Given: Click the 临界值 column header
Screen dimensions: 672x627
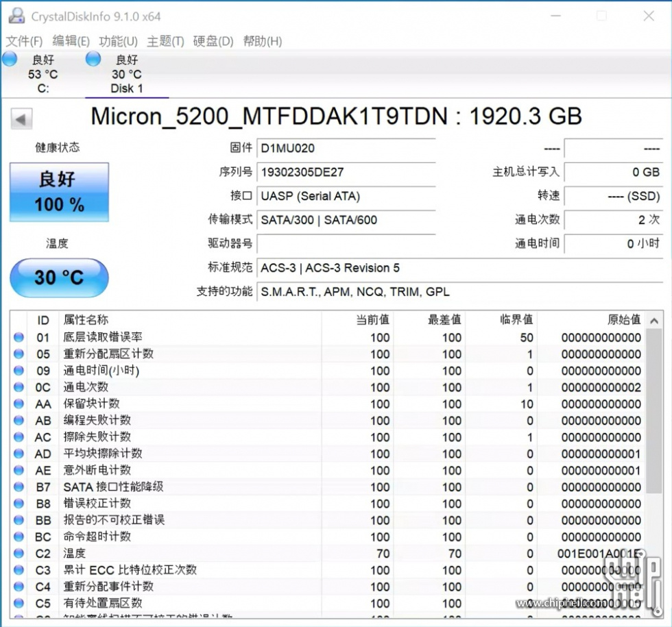Looking at the screenshot, I should click(516, 320).
